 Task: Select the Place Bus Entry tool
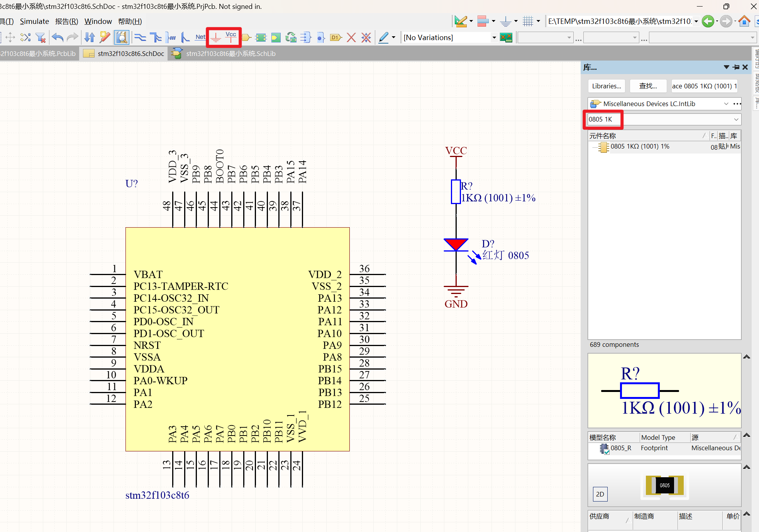click(x=185, y=37)
